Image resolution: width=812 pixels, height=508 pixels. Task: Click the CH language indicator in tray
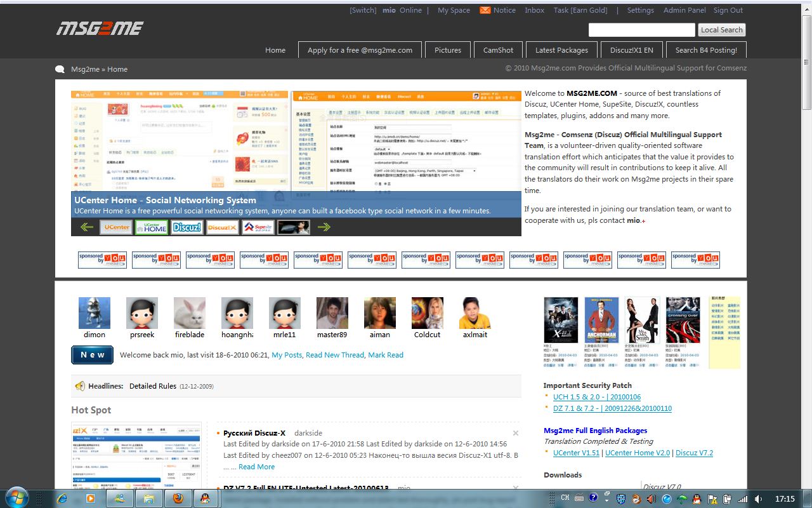(x=565, y=498)
